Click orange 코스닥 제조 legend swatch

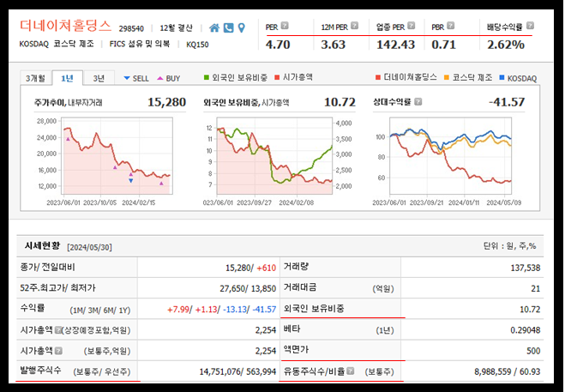[447, 77]
